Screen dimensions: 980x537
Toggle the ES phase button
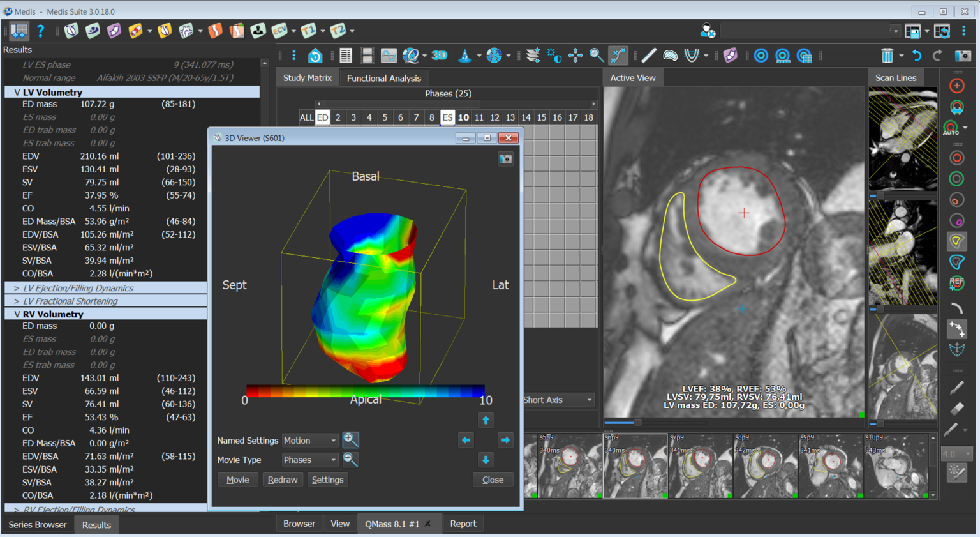click(447, 117)
